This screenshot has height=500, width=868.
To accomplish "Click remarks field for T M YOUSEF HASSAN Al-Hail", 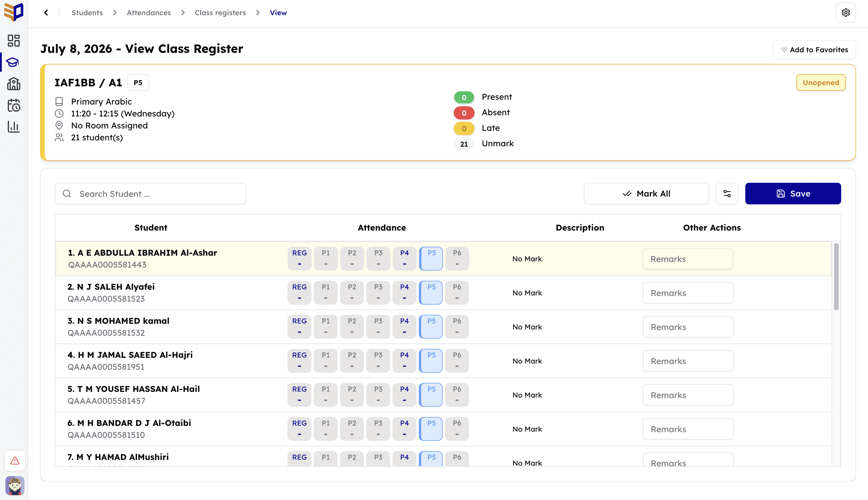I will [688, 395].
